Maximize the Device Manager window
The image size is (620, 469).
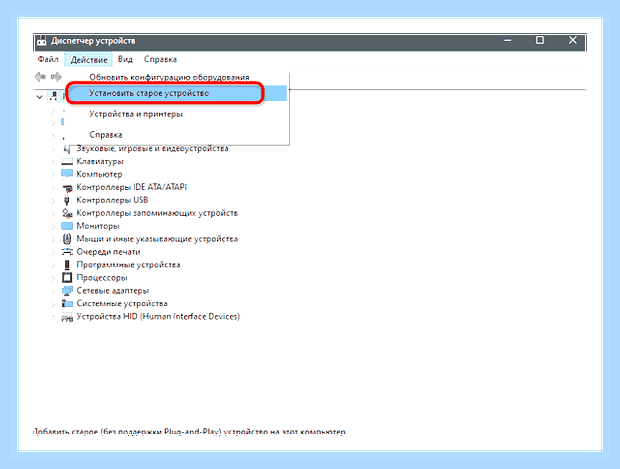point(540,40)
